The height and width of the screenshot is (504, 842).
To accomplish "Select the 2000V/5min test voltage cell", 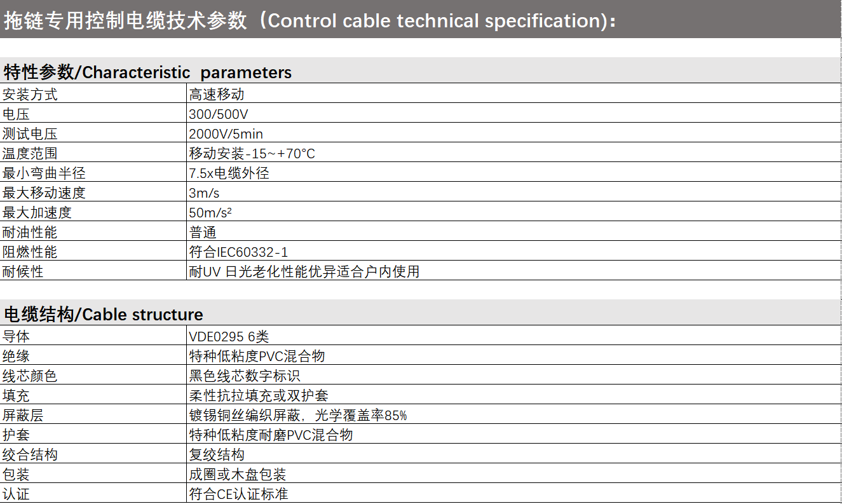I will pos(226,134).
